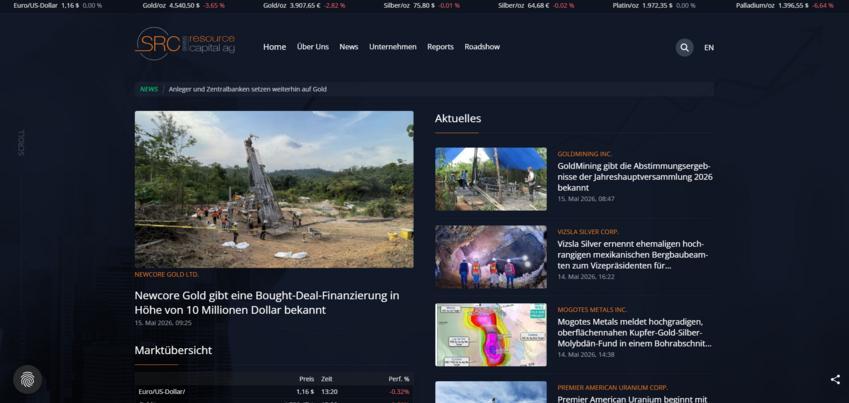Click the Perf. % column header
The height and width of the screenshot is (403, 849).
[x=399, y=379]
